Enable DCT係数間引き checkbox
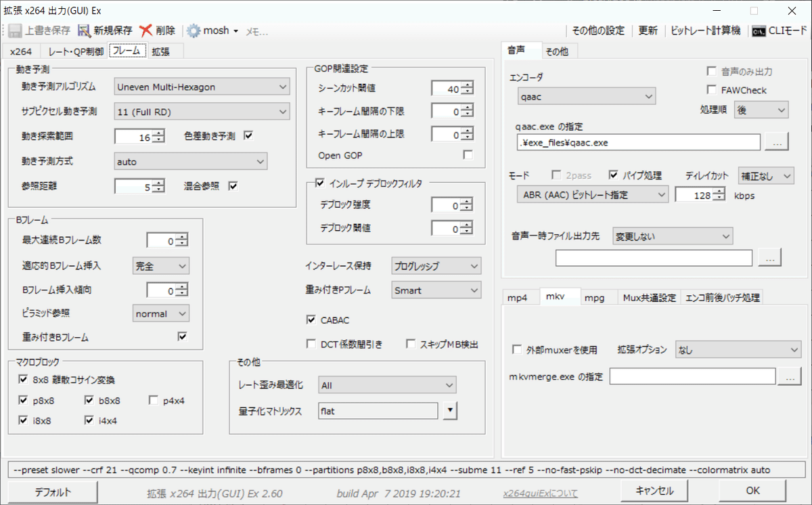Screen dimensions: 812x505 click(311, 344)
